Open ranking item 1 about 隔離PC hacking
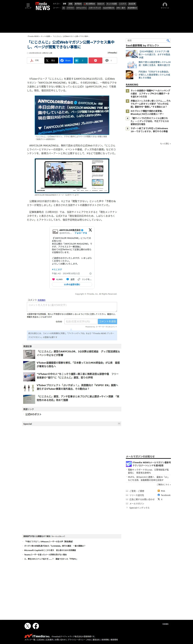 pyautogui.click(x=150, y=93)
